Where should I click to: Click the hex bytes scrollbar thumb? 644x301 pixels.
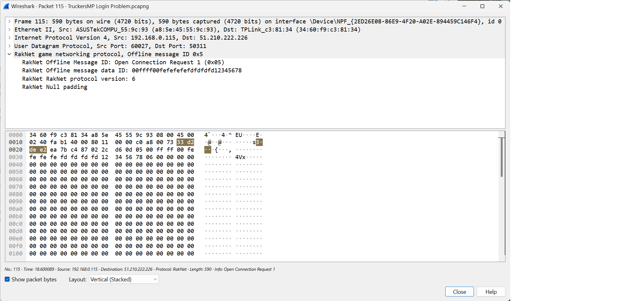[x=501, y=157]
